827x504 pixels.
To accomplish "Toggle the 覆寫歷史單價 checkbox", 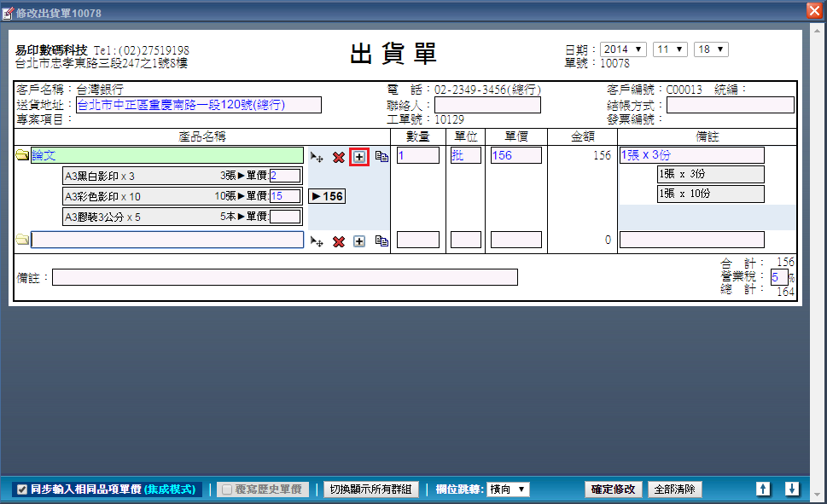I will pyautogui.click(x=226, y=490).
